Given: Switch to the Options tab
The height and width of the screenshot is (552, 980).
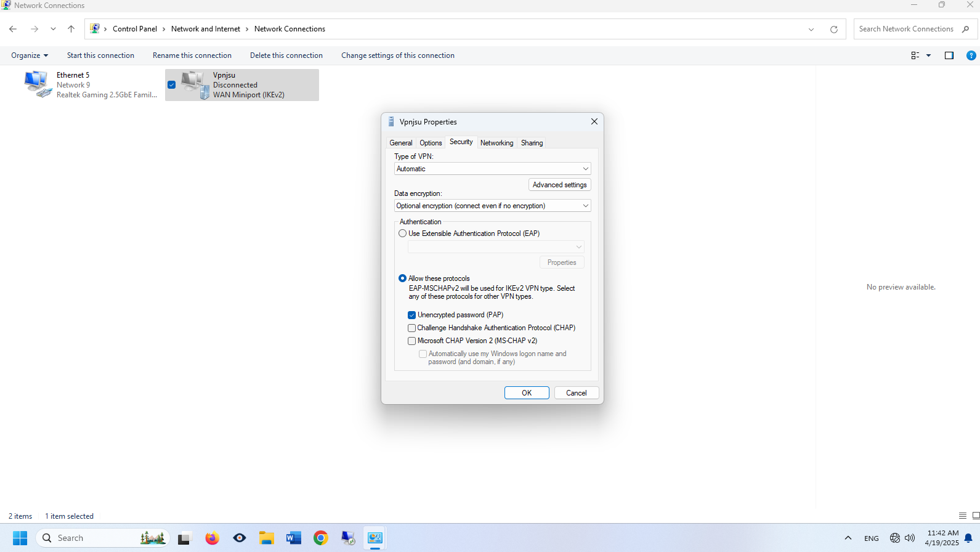Looking at the screenshot, I should point(431,143).
